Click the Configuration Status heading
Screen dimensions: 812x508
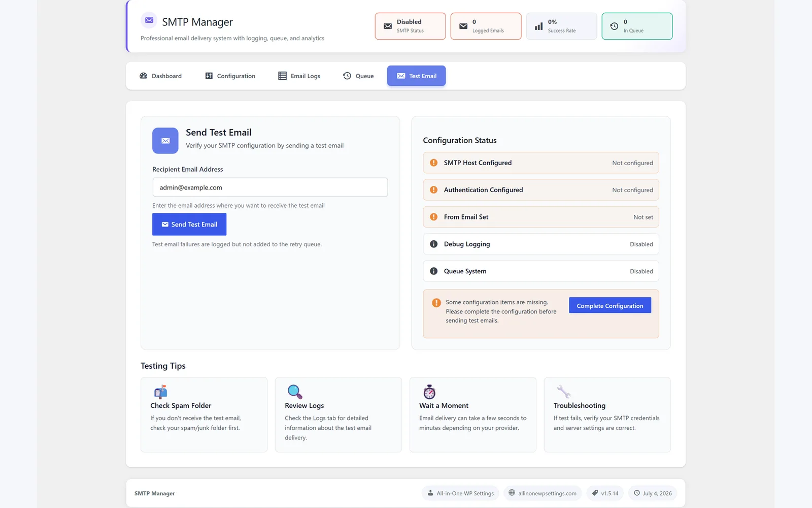coord(460,140)
